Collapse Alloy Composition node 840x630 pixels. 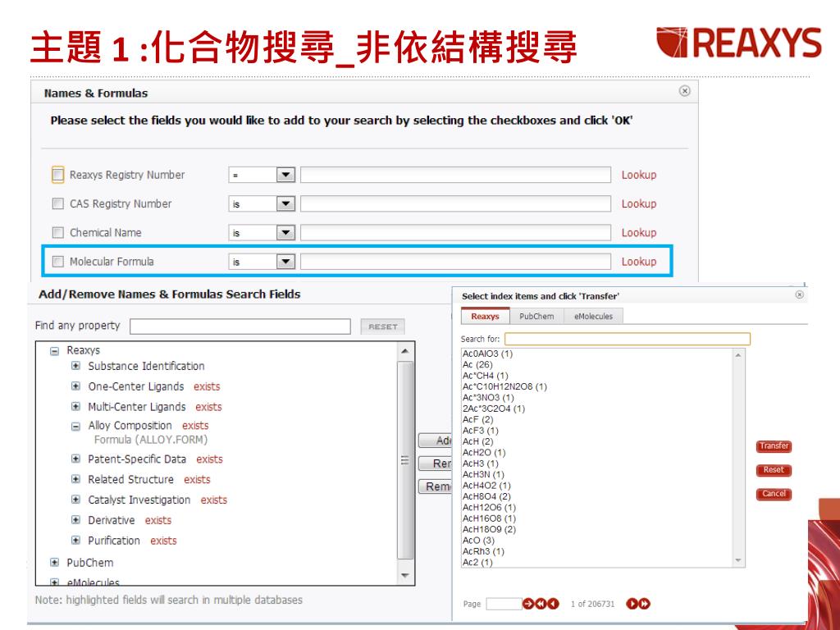75,427
